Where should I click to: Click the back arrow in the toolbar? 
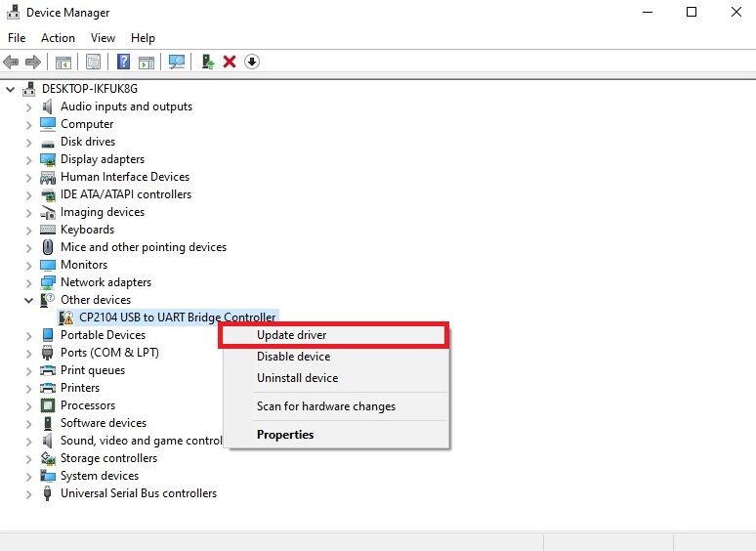[x=12, y=62]
